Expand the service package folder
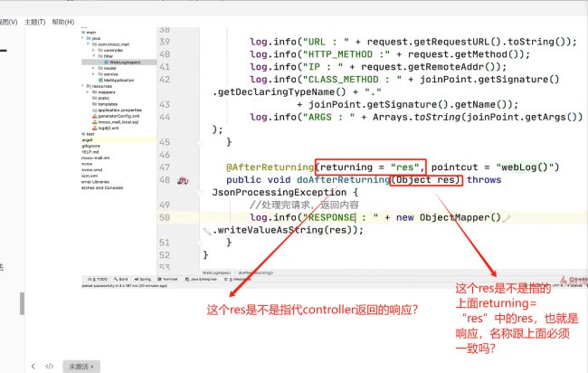 click(94, 74)
